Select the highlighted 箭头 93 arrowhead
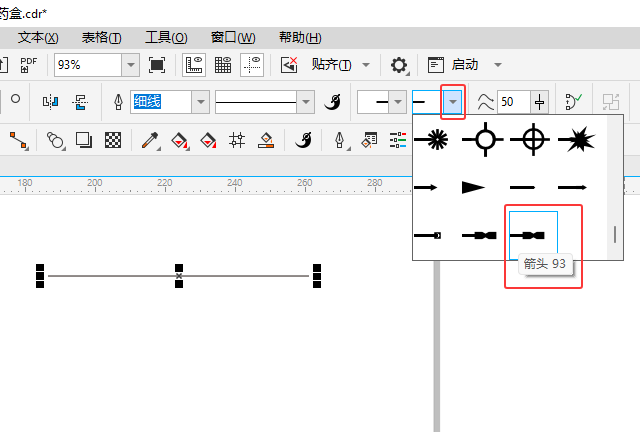640x432 pixels. 533,236
